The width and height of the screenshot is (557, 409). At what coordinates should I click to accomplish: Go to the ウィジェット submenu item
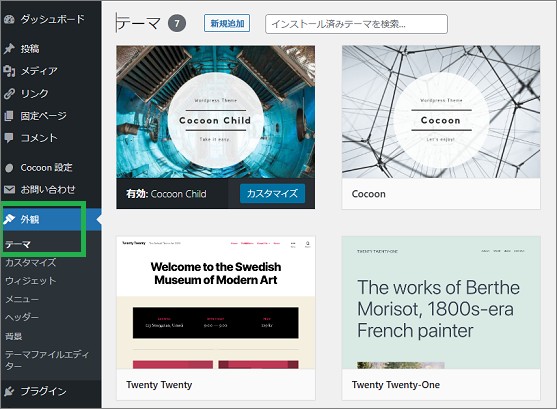(31, 281)
